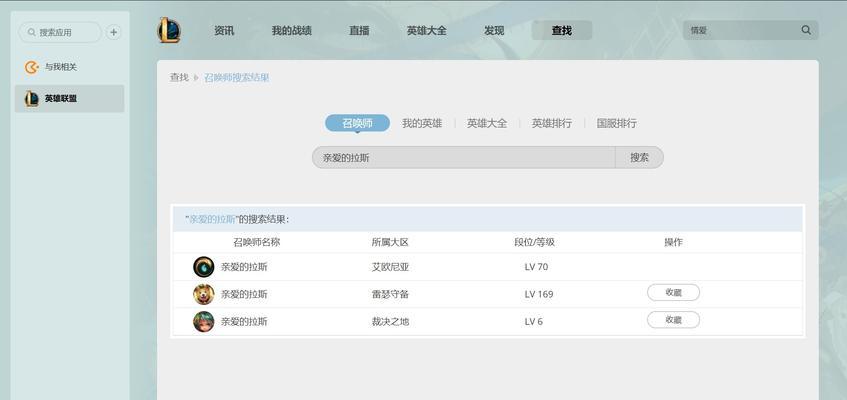The height and width of the screenshot is (400, 847).
Task: Click 收藏 for the 雷瑟守备 summoner
Action: pos(674,292)
